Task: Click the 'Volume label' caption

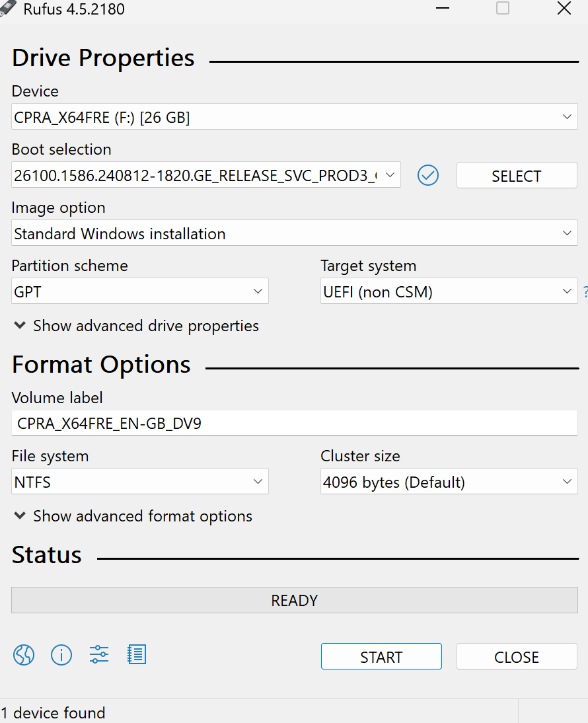Action: point(57,397)
